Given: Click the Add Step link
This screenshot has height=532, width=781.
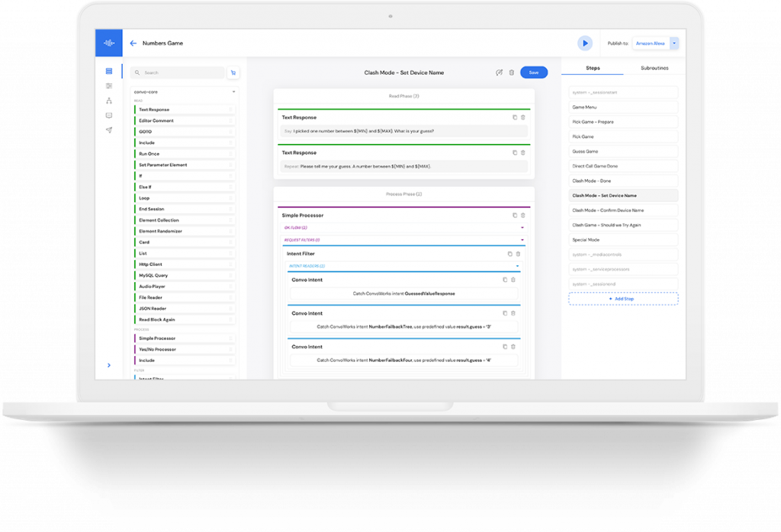Looking at the screenshot, I should coord(623,298).
